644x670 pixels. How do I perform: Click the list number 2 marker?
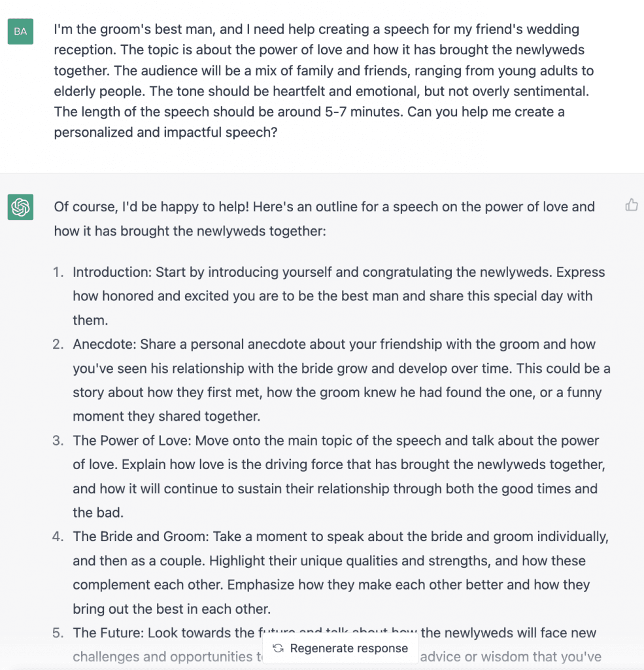(x=59, y=344)
